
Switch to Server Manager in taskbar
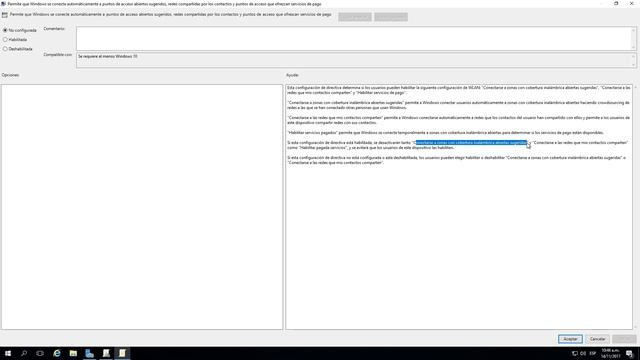[89, 353]
